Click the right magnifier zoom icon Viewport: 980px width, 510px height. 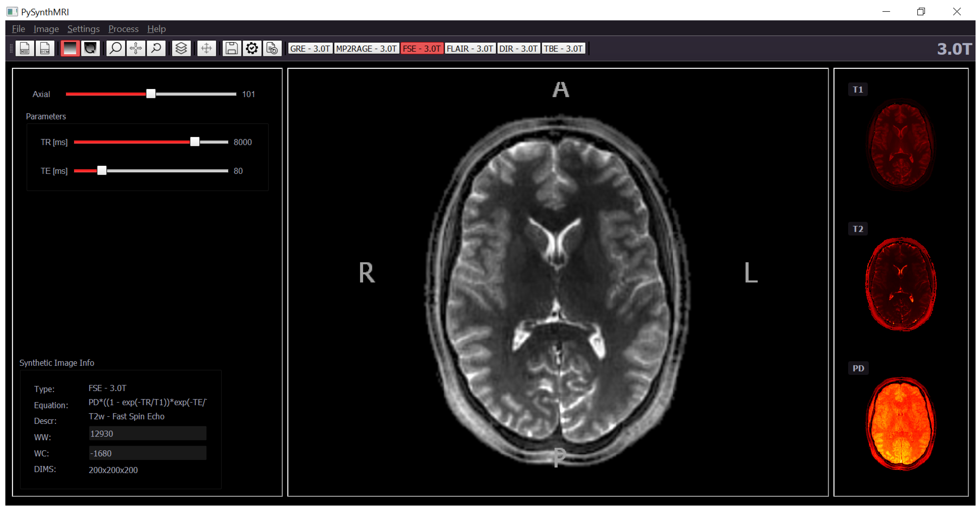(156, 48)
